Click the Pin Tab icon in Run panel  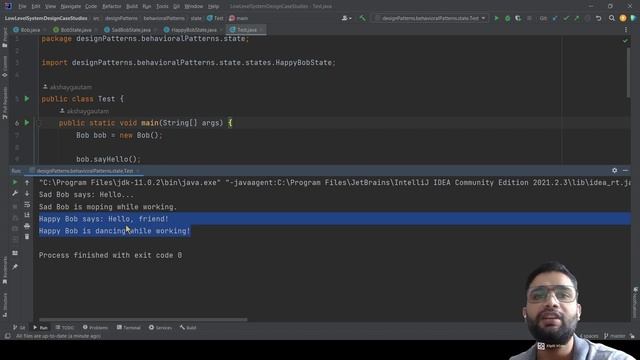[x=15, y=267]
